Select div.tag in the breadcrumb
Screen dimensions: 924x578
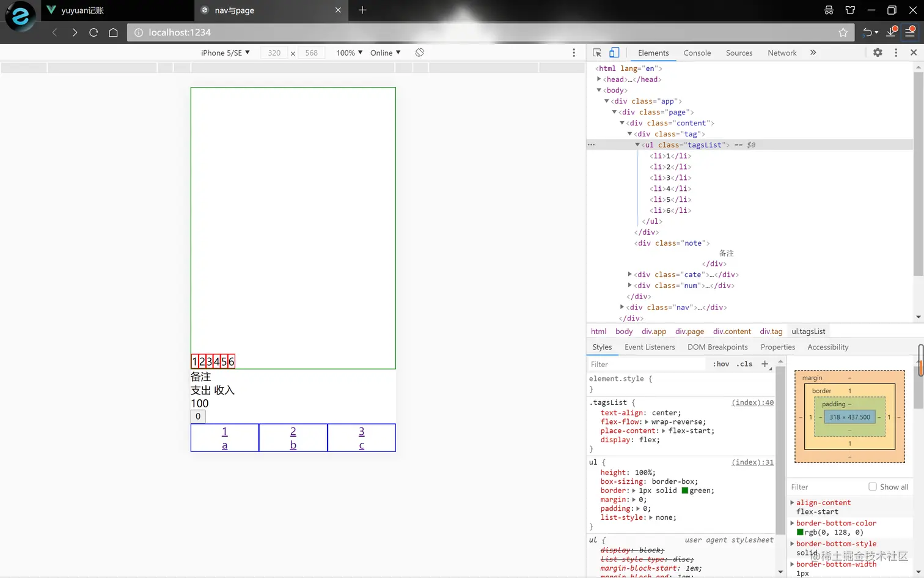[x=771, y=332]
